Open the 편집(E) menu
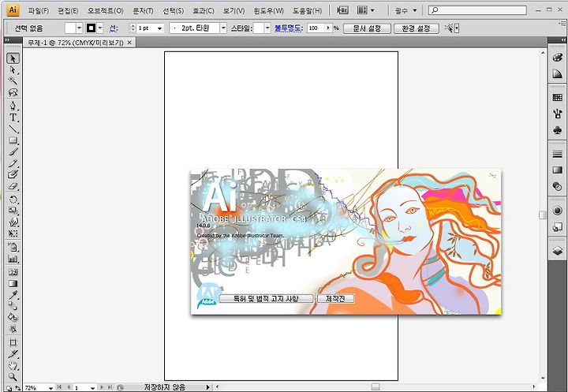Image resolution: width=568 pixels, height=392 pixels. [x=68, y=10]
